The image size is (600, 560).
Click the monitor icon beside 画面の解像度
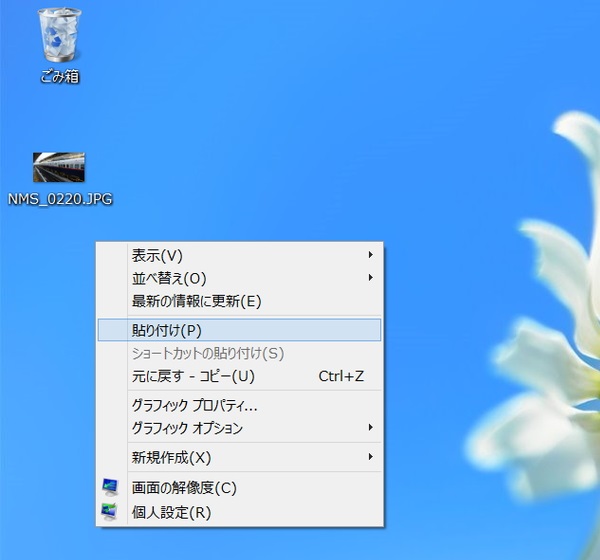point(110,487)
